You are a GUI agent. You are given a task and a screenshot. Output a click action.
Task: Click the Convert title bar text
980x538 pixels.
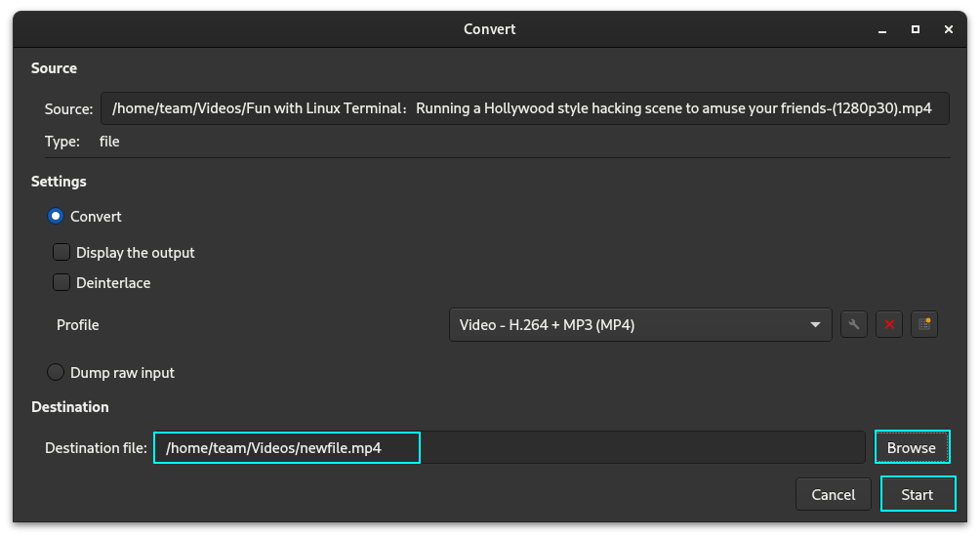tap(489, 29)
